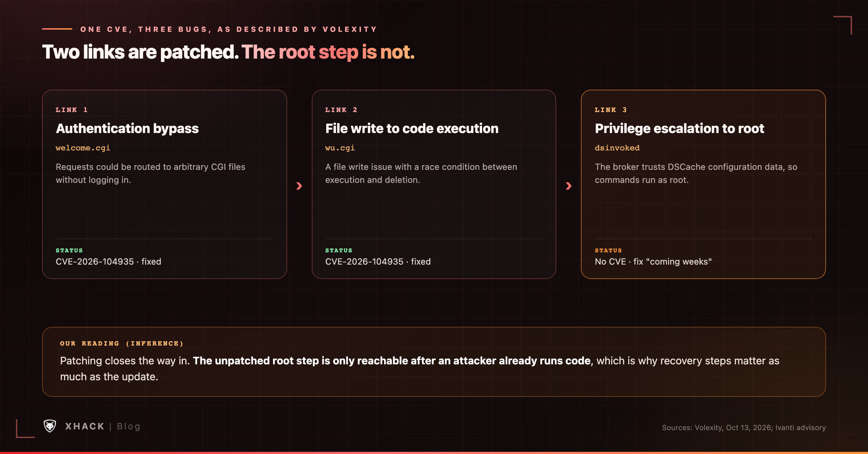Click the dsinvoked process label
The height and width of the screenshot is (454, 868).
coord(617,148)
